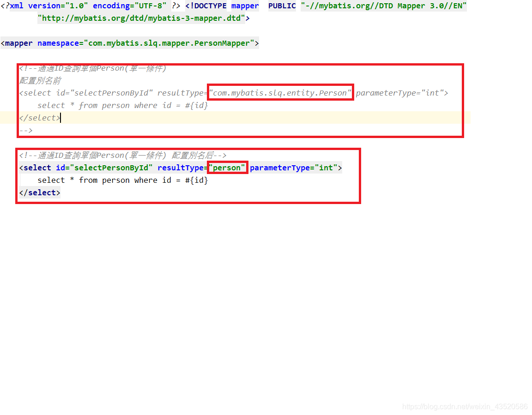Click the final uncommented </select> closing tag
Viewport: 532px width, 415px height.
[40, 192]
